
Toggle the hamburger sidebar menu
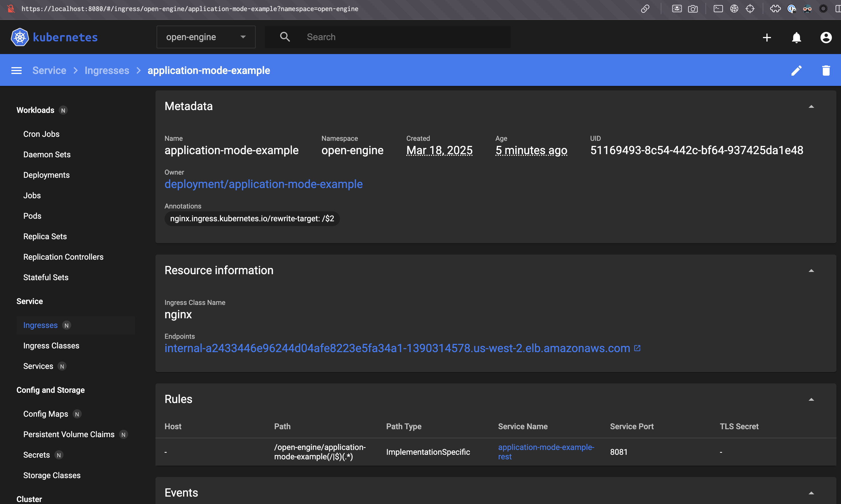coord(16,70)
